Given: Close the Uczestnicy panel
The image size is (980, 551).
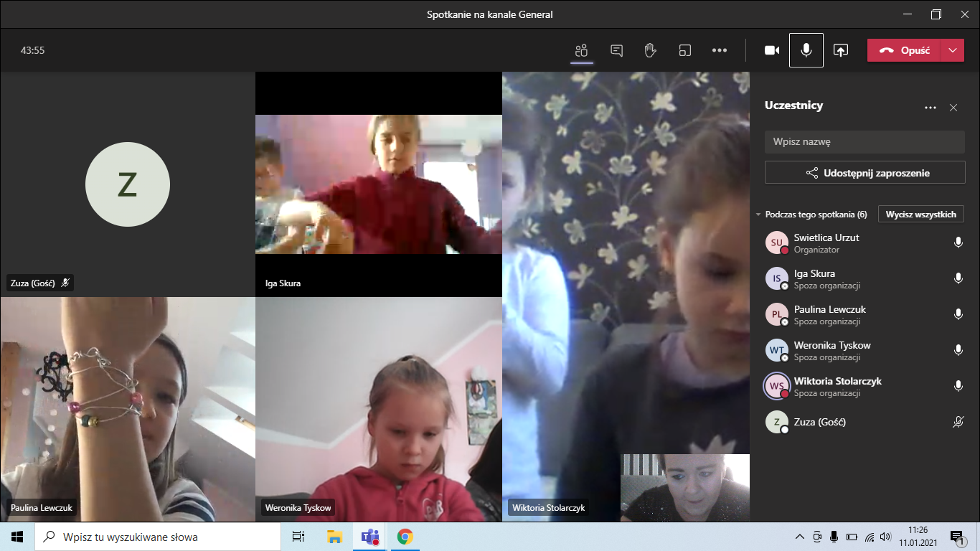Looking at the screenshot, I should pos(953,108).
